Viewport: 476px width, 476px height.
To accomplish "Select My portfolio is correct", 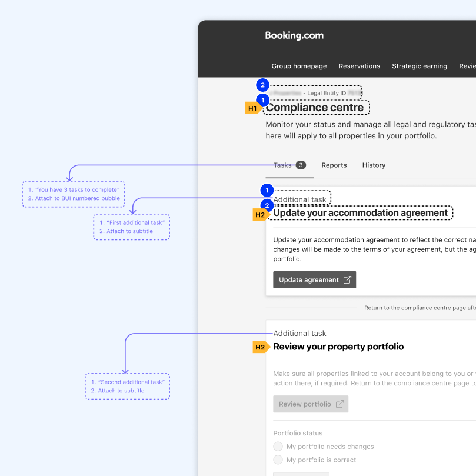I will point(278,460).
